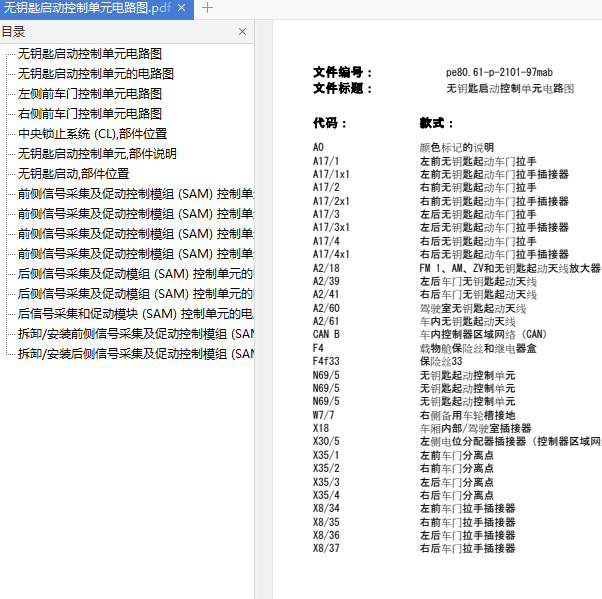Click the 目录 panel title
602x599 pixels.
(x=13, y=31)
